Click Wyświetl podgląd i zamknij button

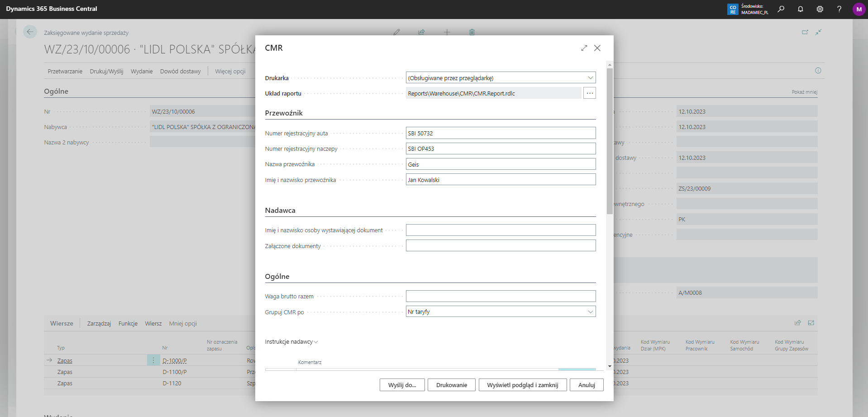tap(523, 385)
